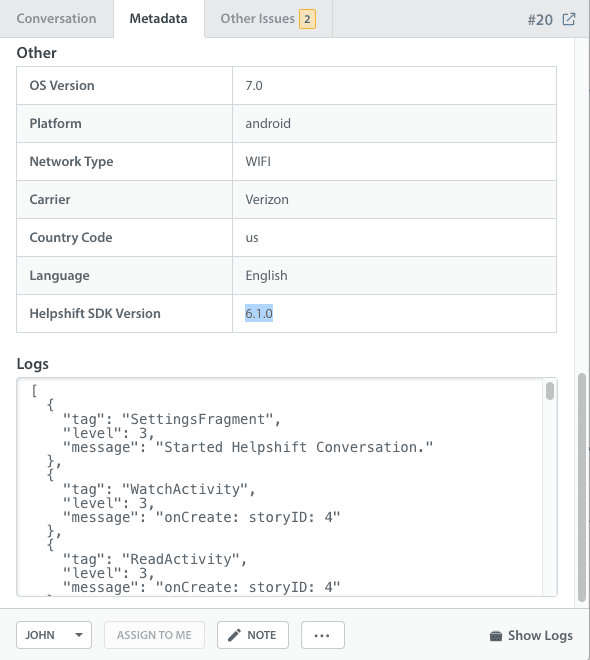Click the briefcase icon beside Show Logs

496,636
